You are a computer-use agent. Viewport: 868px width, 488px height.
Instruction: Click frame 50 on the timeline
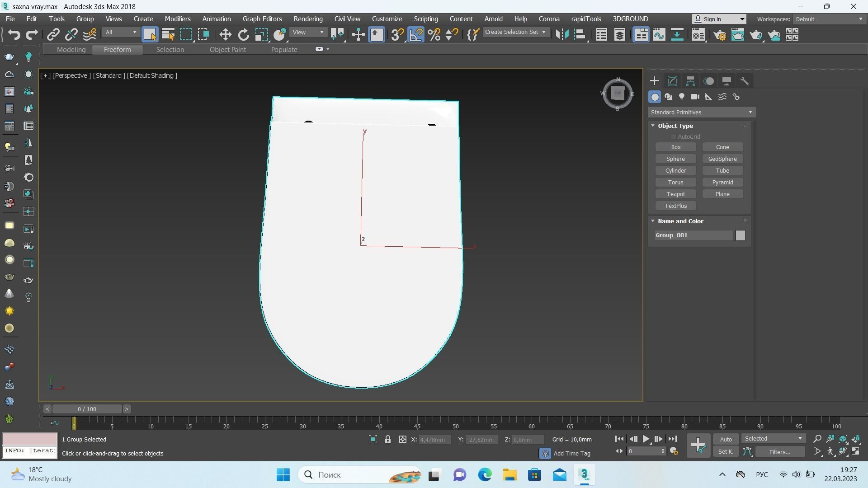[x=455, y=424]
